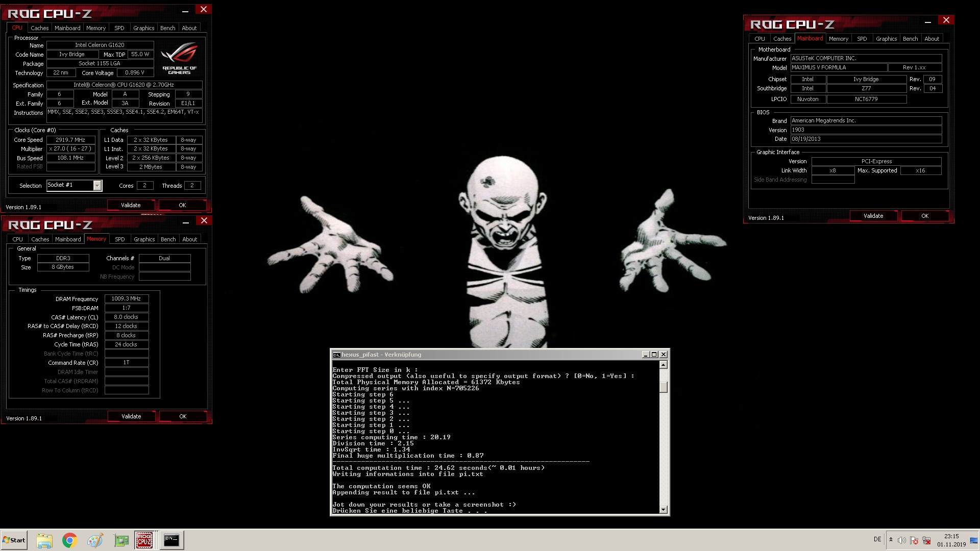Open Bench tab in Memory window
Image resolution: width=980 pixels, height=551 pixels.
tap(168, 239)
